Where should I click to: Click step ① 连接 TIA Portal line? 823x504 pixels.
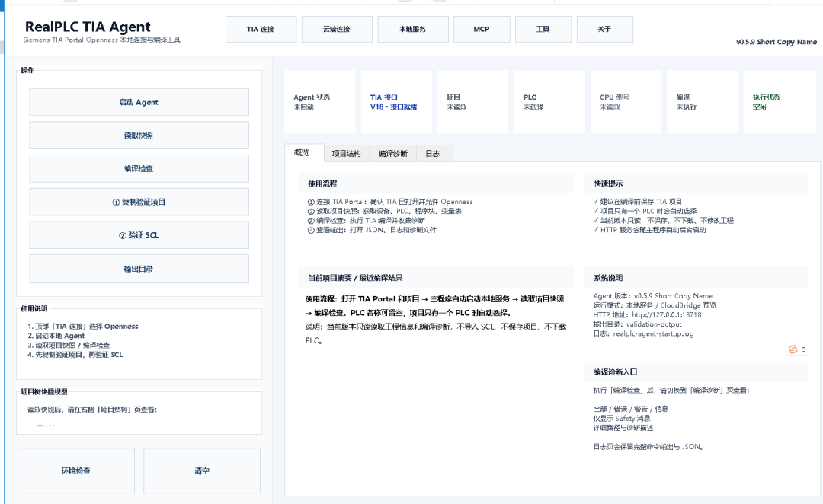pos(390,202)
